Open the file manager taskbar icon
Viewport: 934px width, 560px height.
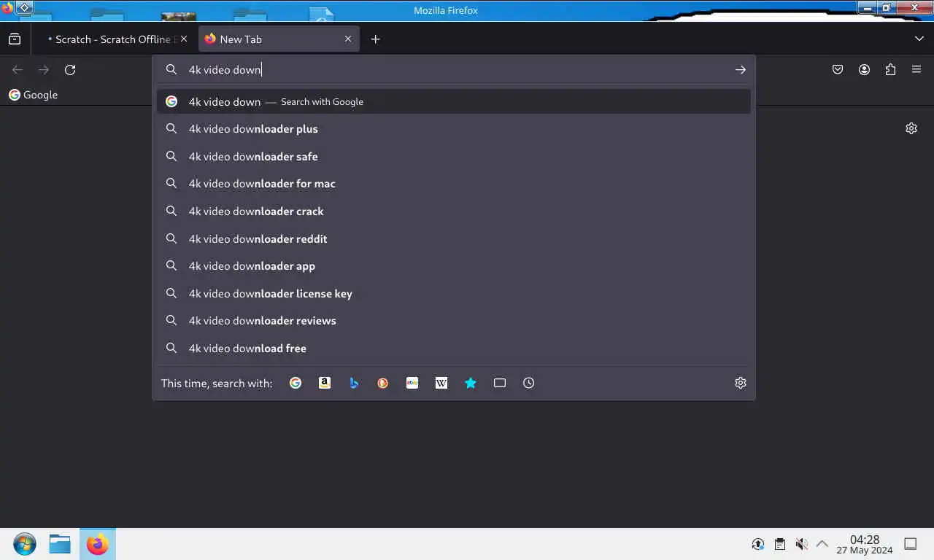(60, 544)
